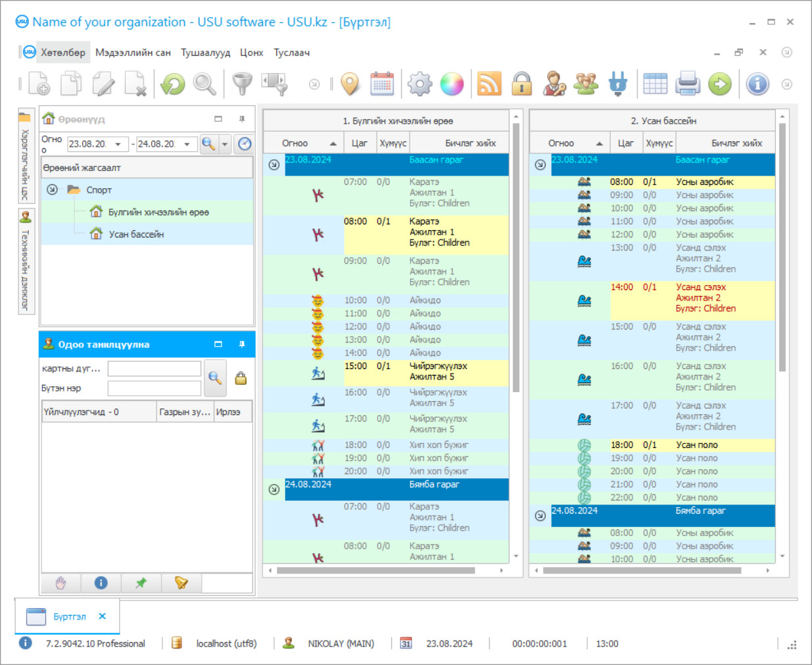Open the Тушаалууд menu
Image resolution: width=812 pixels, height=665 pixels.
(x=206, y=53)
